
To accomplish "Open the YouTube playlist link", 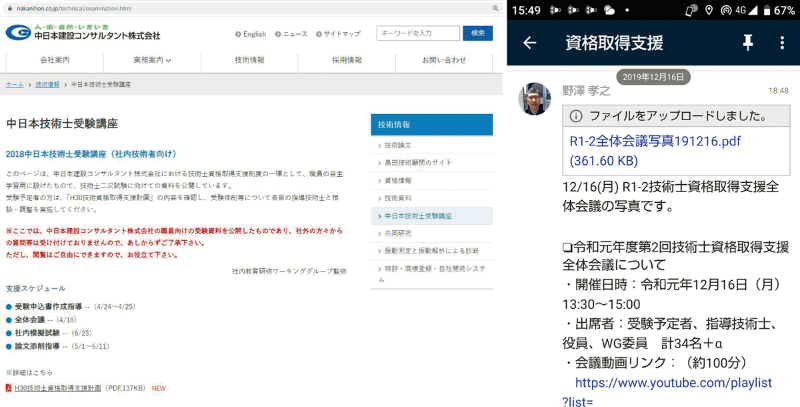I will (673, 382).
